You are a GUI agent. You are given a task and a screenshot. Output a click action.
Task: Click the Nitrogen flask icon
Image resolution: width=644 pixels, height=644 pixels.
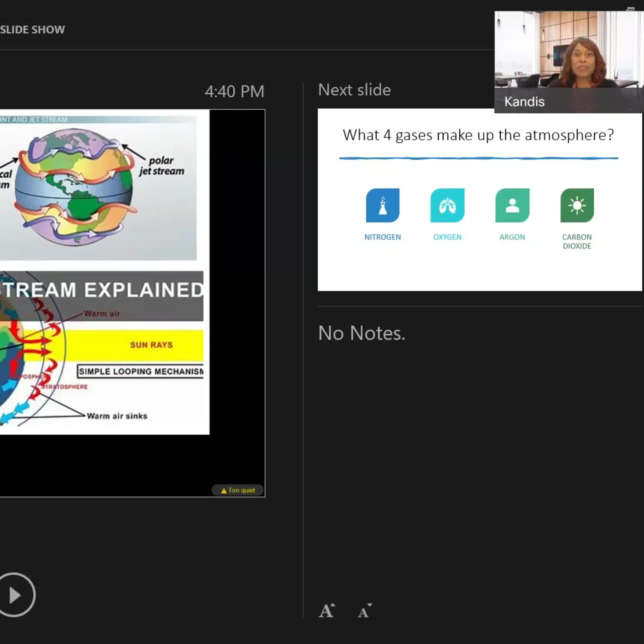383,205
